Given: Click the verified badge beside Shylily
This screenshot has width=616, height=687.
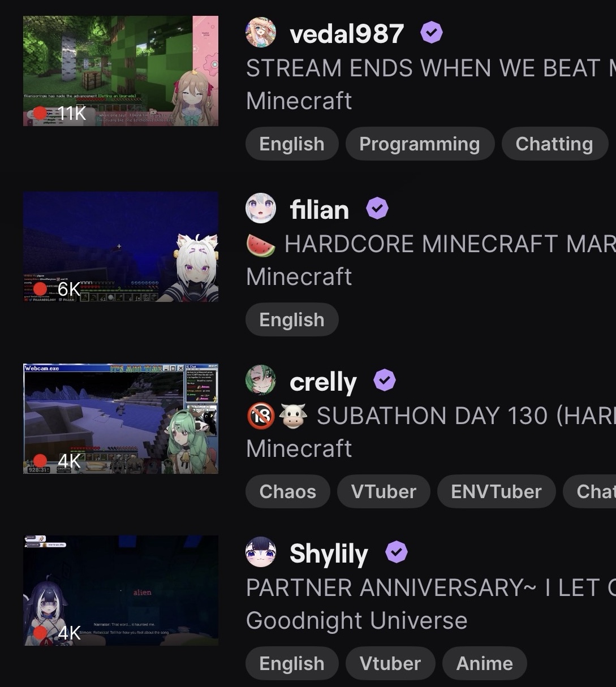Looking at the screenshot, I should [x=397, y=552].
